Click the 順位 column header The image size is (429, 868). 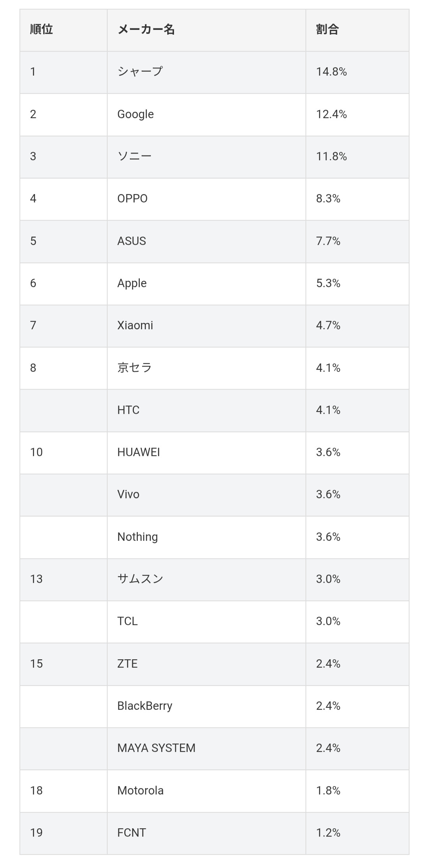coord(42,29)
